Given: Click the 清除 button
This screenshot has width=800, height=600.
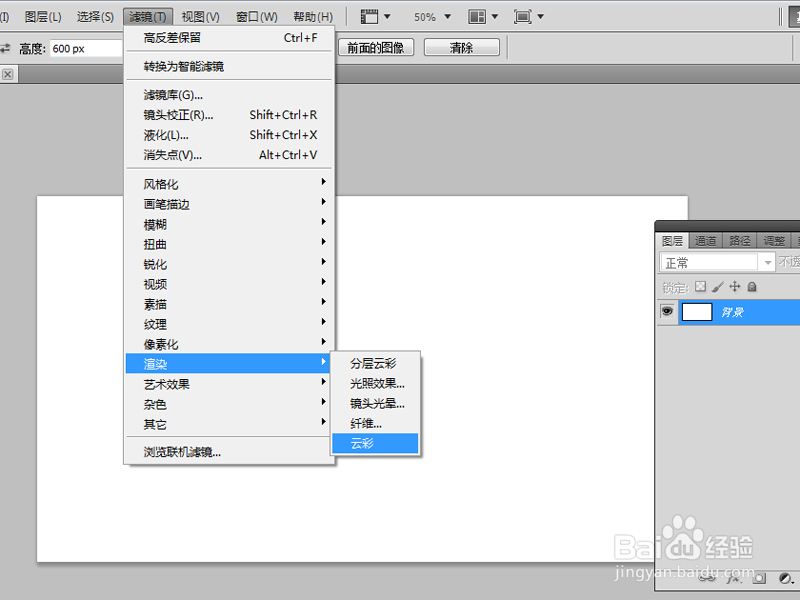Looking at the screenshot, I should pyautogui.click(x=461, y=48).
